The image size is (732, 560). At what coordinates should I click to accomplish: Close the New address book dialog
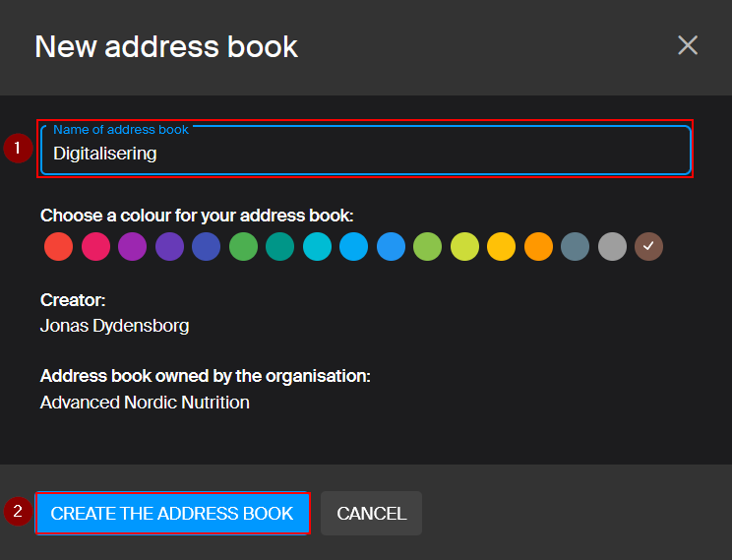coord(687,45)
